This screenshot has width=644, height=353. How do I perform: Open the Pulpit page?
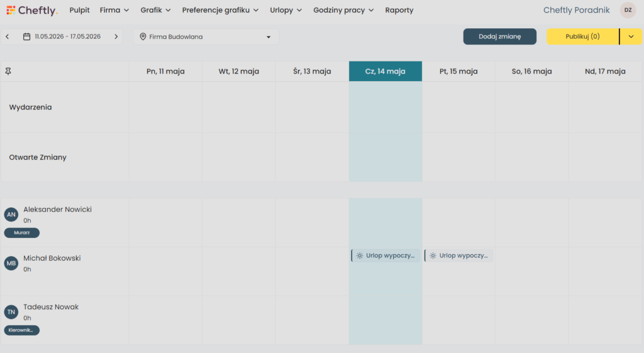pyautogui.click(x=79, y=10)
